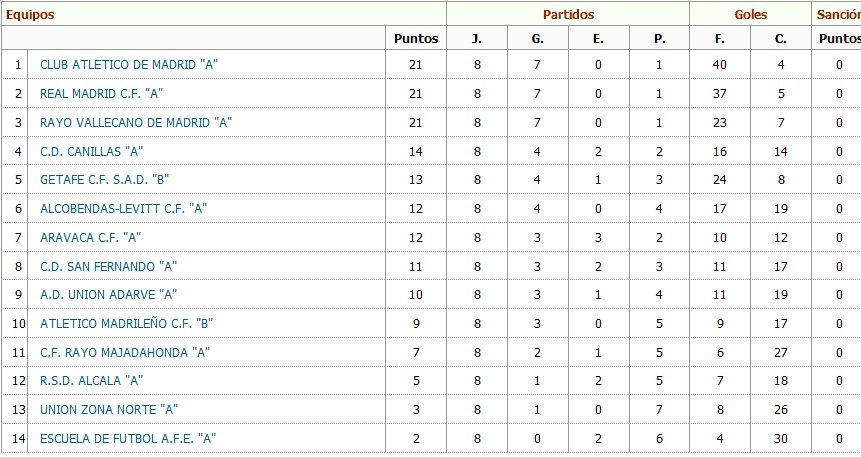Open ATLETICO MADRILEÑO C.F. "B" link

126,324
